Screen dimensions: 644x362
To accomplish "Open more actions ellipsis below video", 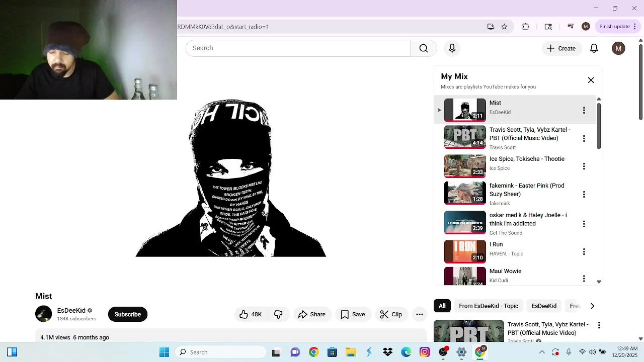I will pos(419,314).
